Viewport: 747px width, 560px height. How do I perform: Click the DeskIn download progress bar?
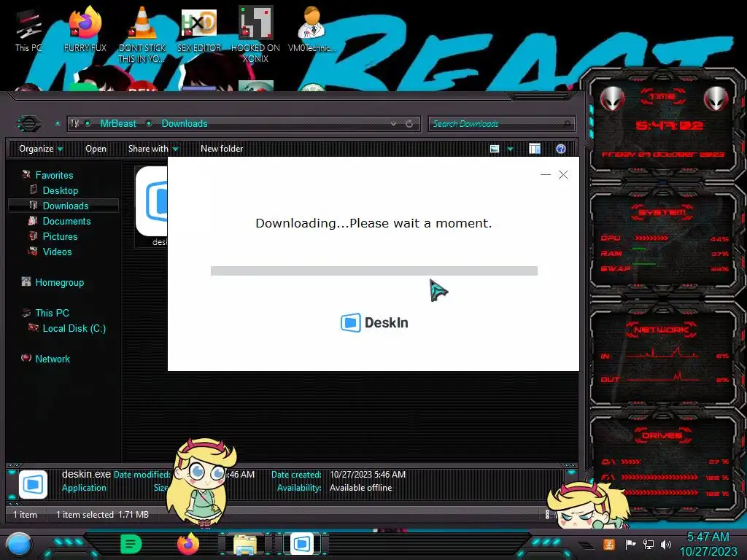374,271
